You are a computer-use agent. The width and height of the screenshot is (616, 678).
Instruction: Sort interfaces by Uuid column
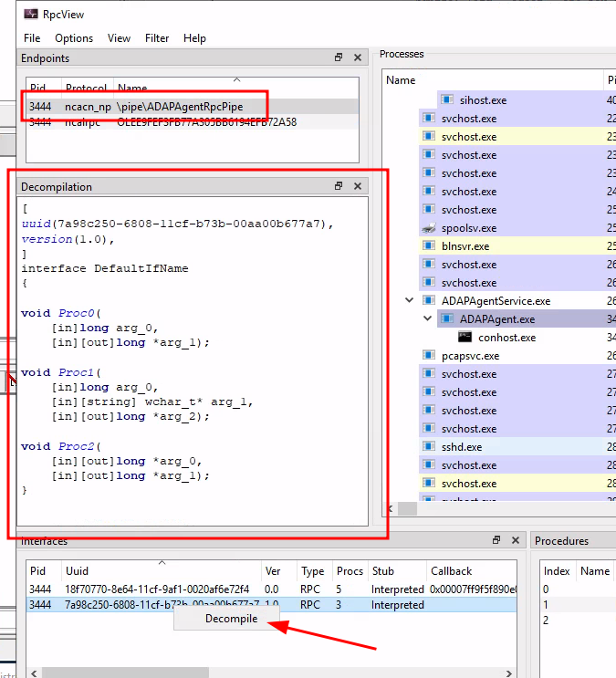click(162, 570)
